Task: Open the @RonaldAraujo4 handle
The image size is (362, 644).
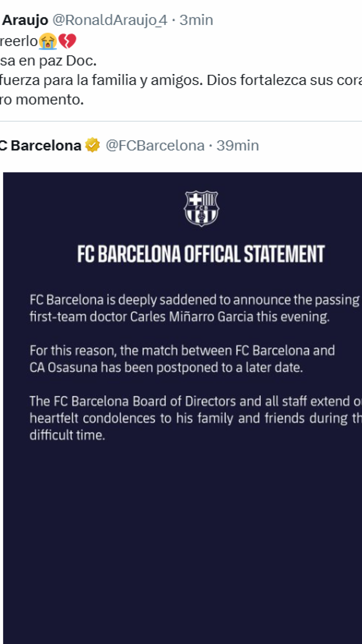Action: click(x=109, y=20)
